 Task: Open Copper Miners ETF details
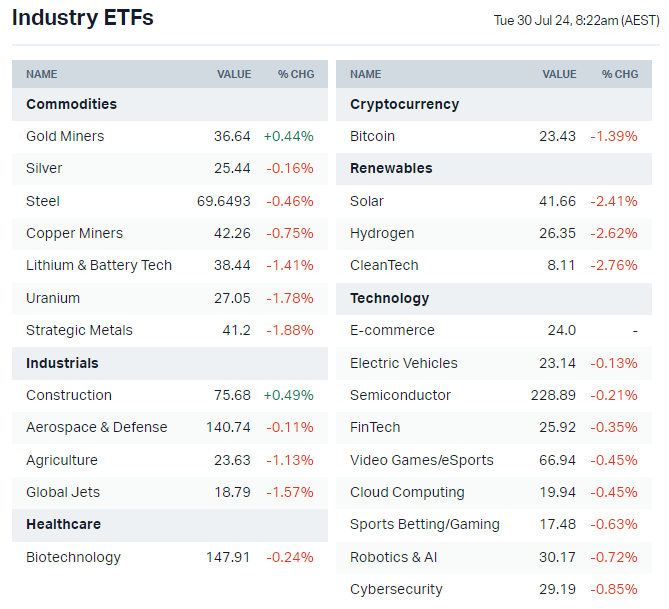coord(74,233)
